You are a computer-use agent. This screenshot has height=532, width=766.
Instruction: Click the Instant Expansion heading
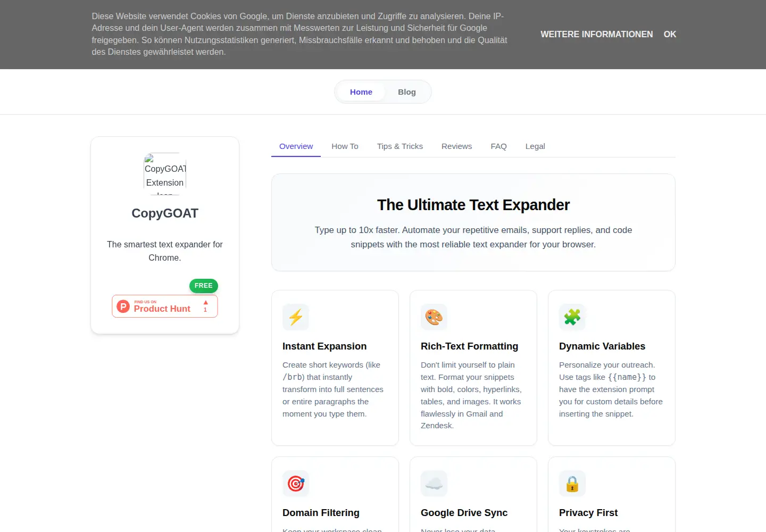[324, 346]
